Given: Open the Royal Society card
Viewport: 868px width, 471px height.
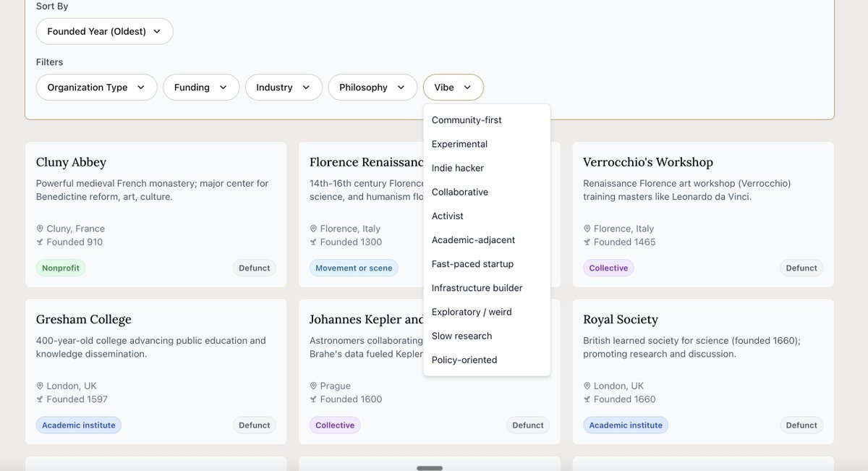Looking at the screenshot, I should 620,319.
